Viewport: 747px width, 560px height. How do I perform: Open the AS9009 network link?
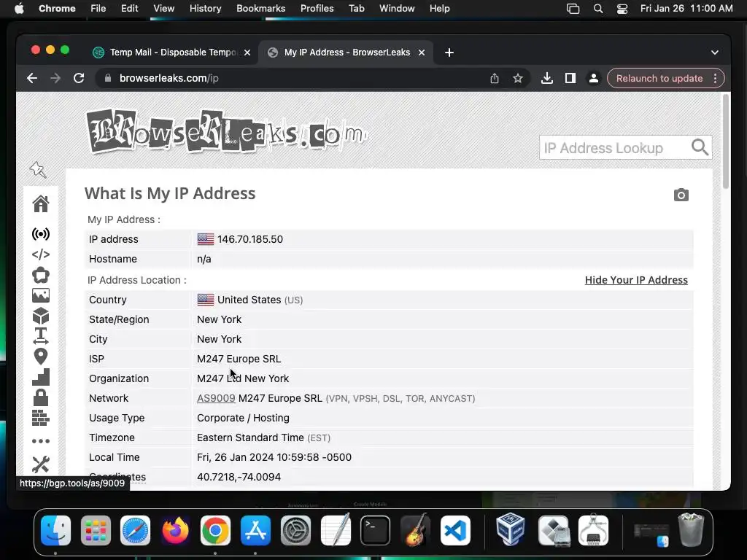point(216,398)
